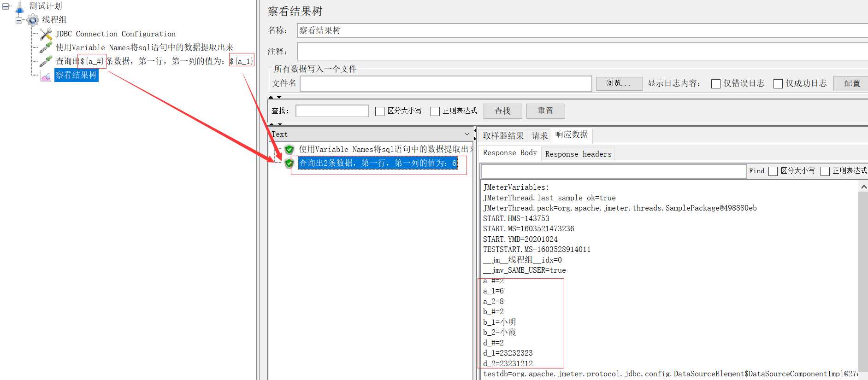The image size is (868, 380).
Task: Select 测试计划 tree node
Action: [45, 6]
